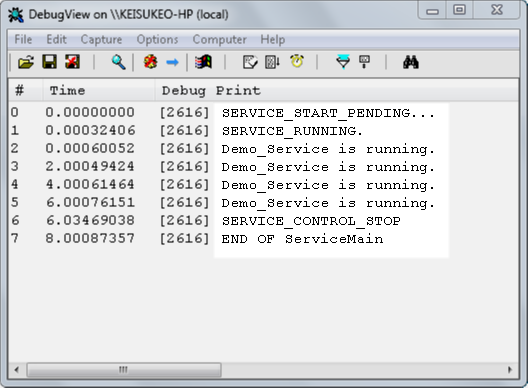Viewport: 528px width, 388px height.
Task: Close the DebugView window
Action: click(497, 10)
